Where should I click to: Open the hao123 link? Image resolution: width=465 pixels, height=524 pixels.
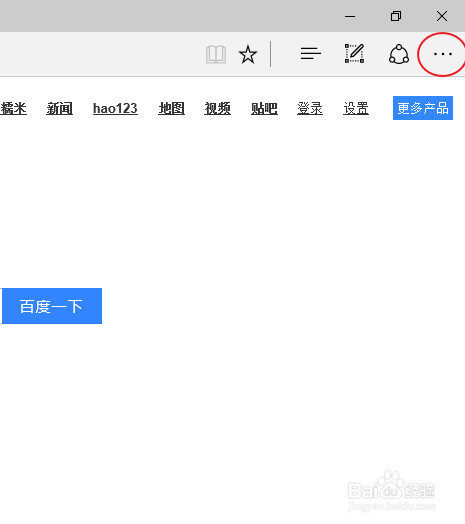pos(115,109)
